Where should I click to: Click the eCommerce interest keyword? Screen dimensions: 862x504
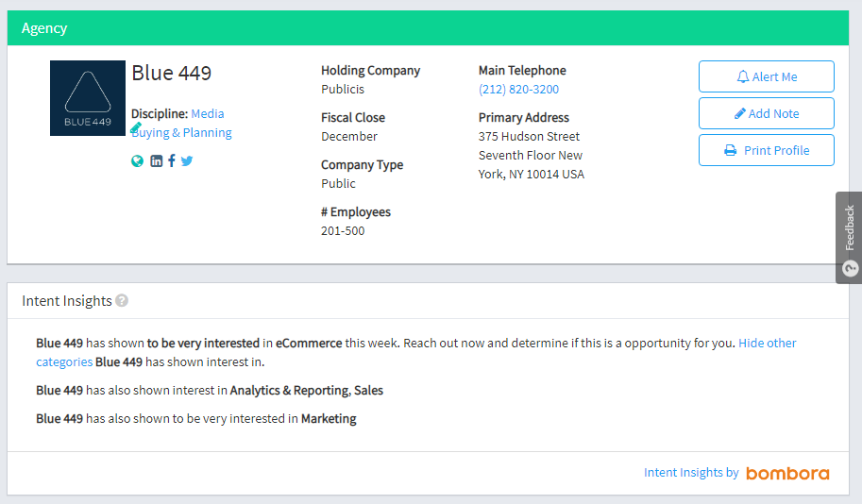309,343
